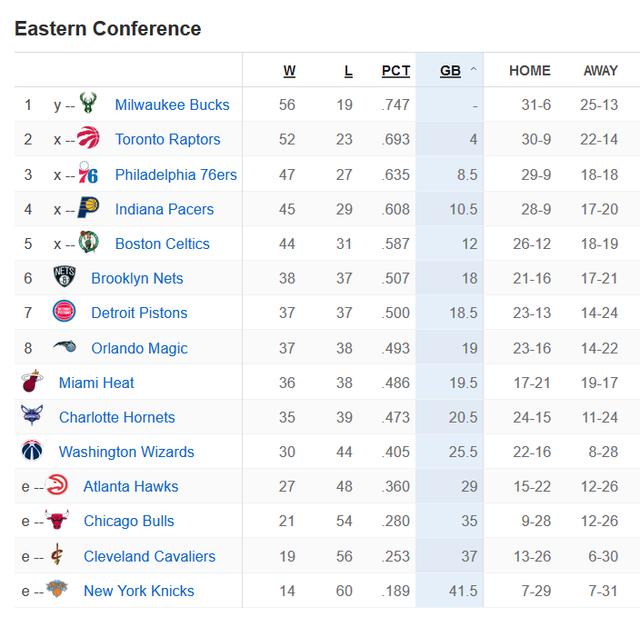Open the Charlotte Hornets team link
Image resolution: width=640 pixels, height=627 pixels.
(x=117, y=417)
